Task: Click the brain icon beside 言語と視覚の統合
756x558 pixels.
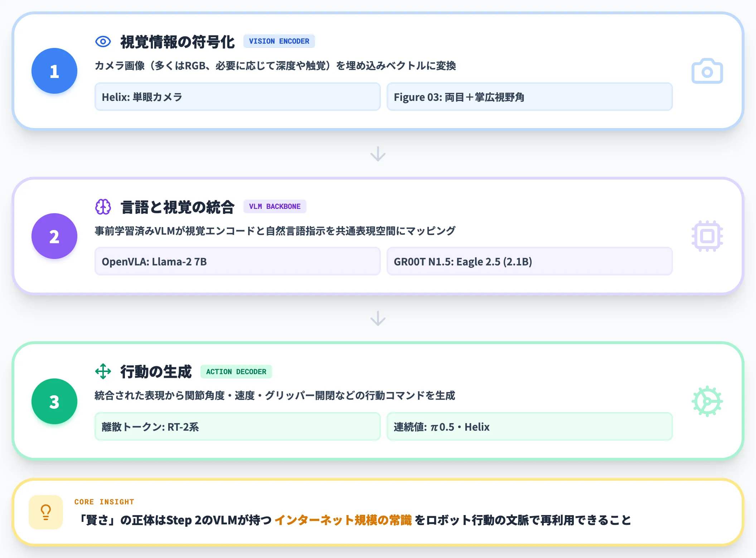Action: 103,207
